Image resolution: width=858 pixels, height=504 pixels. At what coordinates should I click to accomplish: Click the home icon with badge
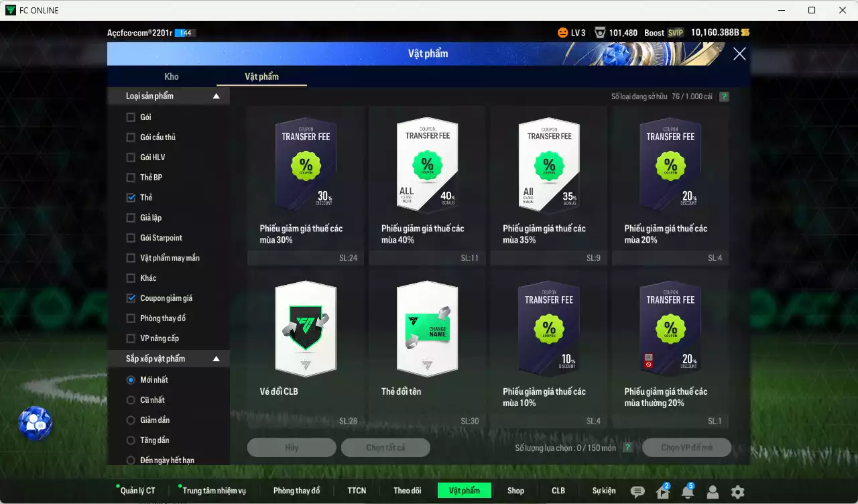(x=662, y=492)
